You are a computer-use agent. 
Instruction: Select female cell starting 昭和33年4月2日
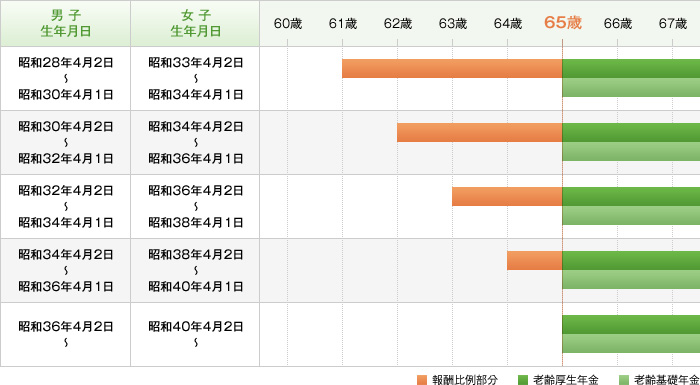point(195,79)
